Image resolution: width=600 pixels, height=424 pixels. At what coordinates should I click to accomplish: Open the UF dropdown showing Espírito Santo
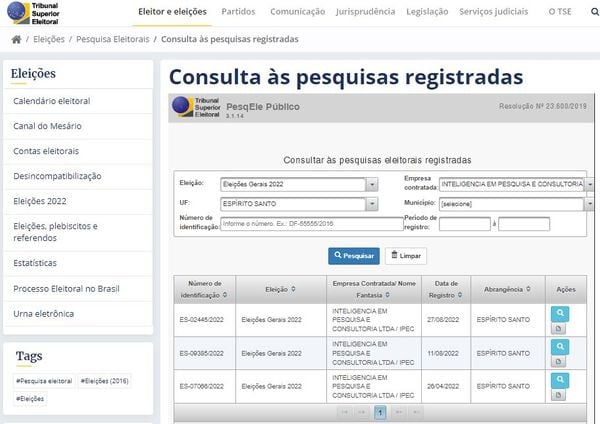372,204
